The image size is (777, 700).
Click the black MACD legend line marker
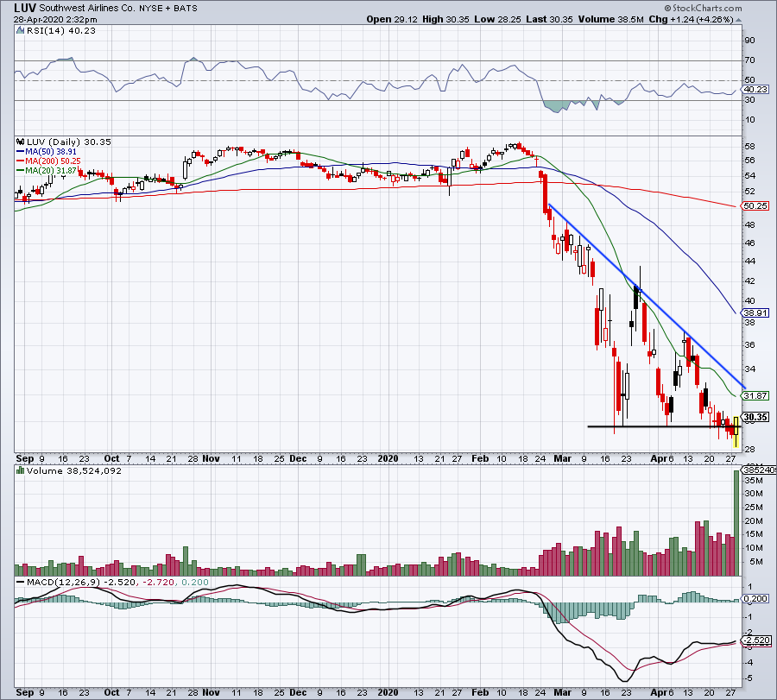pos(21,582)
